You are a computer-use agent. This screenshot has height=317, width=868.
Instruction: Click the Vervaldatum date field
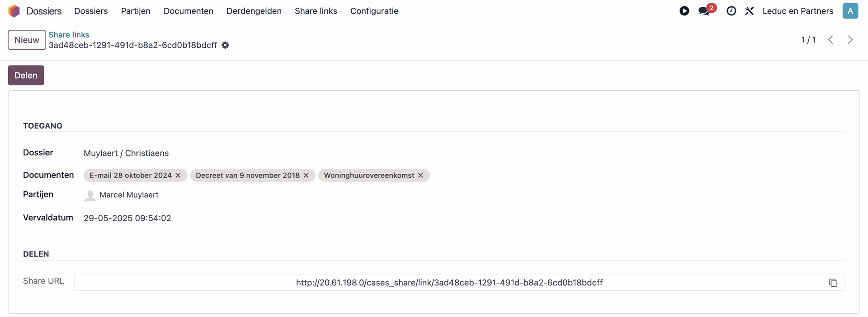point(127,218)
